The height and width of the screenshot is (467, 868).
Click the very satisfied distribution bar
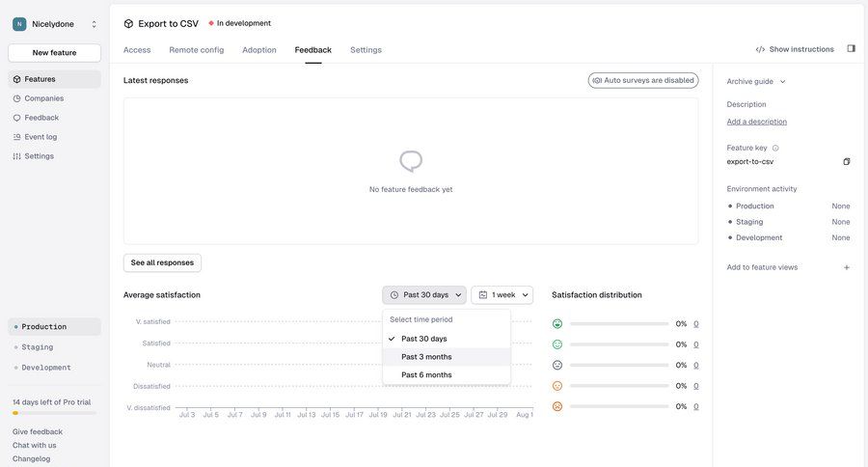pos(619,324)
